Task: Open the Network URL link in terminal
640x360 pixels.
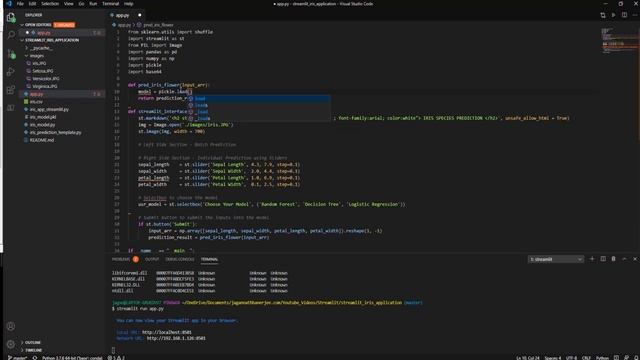Action: [x=176, y=338]
